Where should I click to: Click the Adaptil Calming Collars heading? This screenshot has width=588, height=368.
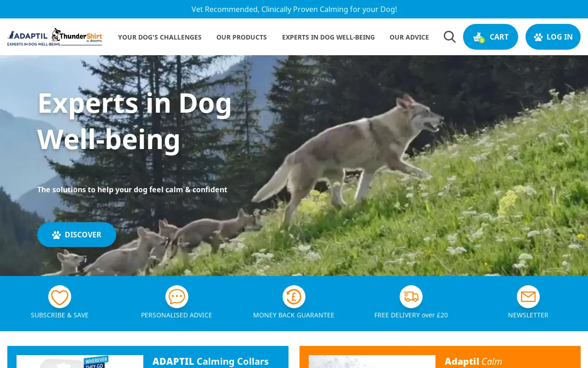click(210, 361)
